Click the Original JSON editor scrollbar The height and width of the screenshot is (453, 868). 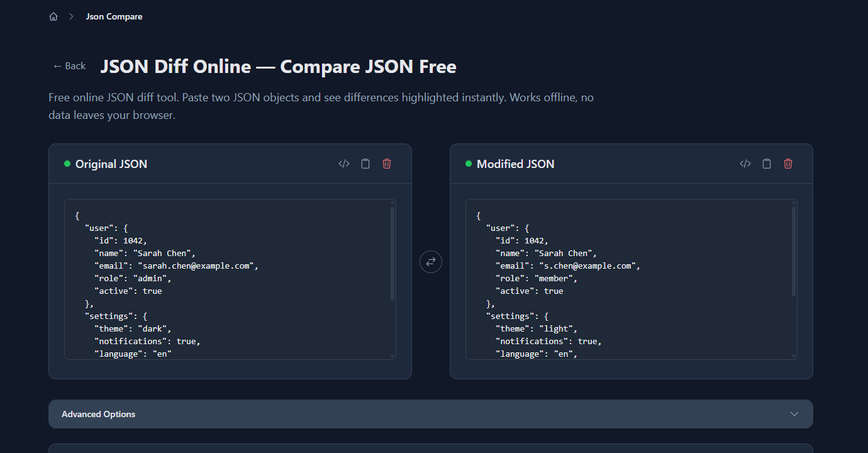392,252
